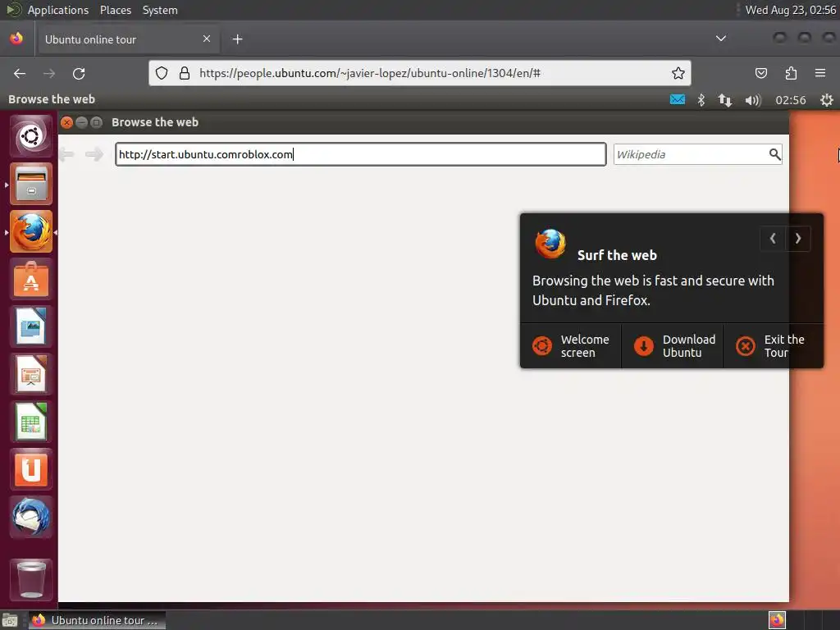Click the magnifier search icon in Wikipedia box

pos(774,154)
